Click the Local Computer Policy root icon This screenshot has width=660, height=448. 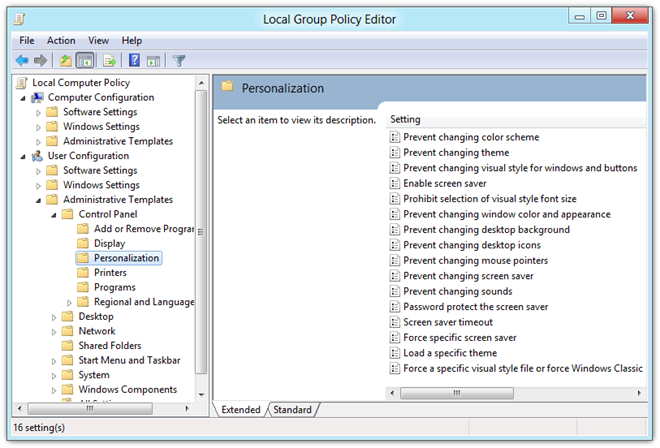21,83
